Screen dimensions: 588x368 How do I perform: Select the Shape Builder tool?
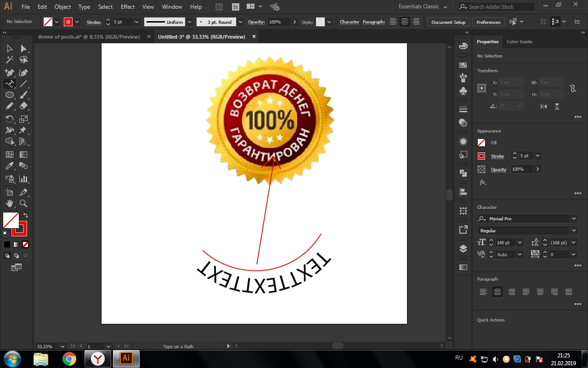click(9, 141)
